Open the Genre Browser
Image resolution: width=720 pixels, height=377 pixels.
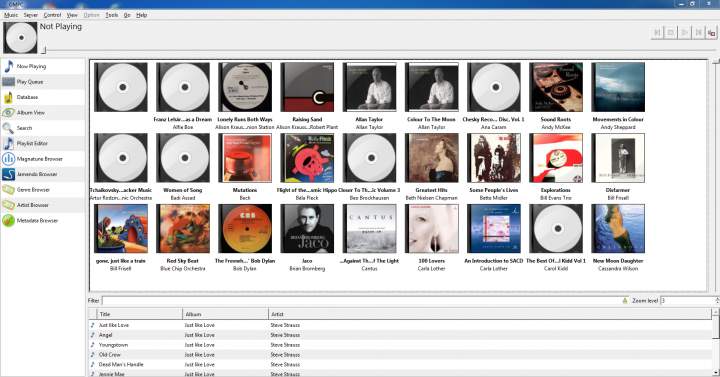(42, 190)
